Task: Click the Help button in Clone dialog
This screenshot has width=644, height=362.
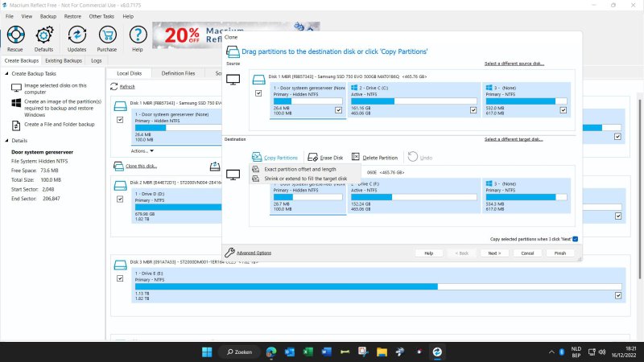Action: (429, 253)
